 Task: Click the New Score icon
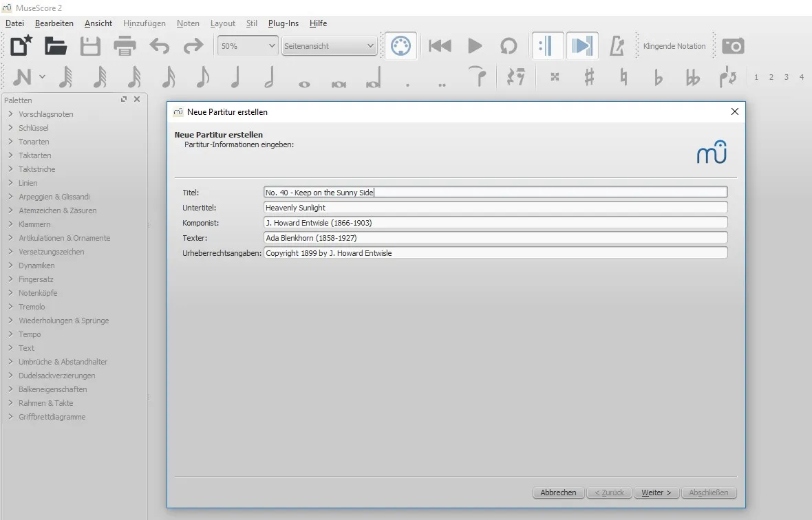point(22,46)
